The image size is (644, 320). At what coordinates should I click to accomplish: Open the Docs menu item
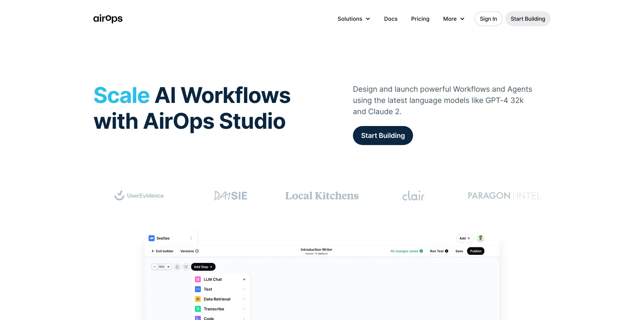coord(391,19)
